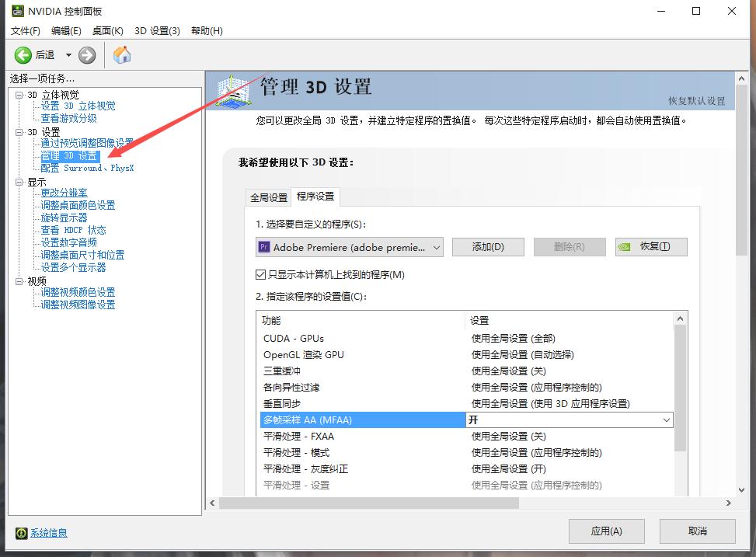Open 调整桌面颜色设置 page
756x557 pixels.
pyautogui.click(x=78, y=205)
